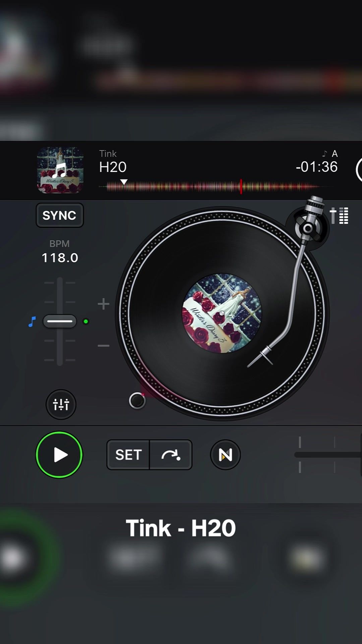The height and width of the screenshot is (644, 362).
Task: Tap the BPM 118.0 value
Action: coord(60,258)
